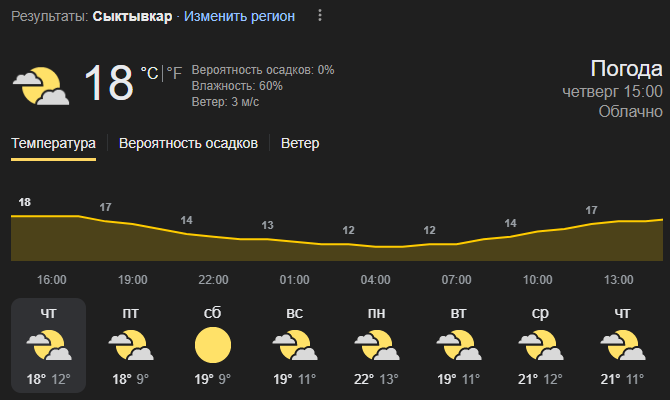Click the 22:00 time label on chart
The width and height of the screenshot is (670, 400).
(x=213, y=280)
